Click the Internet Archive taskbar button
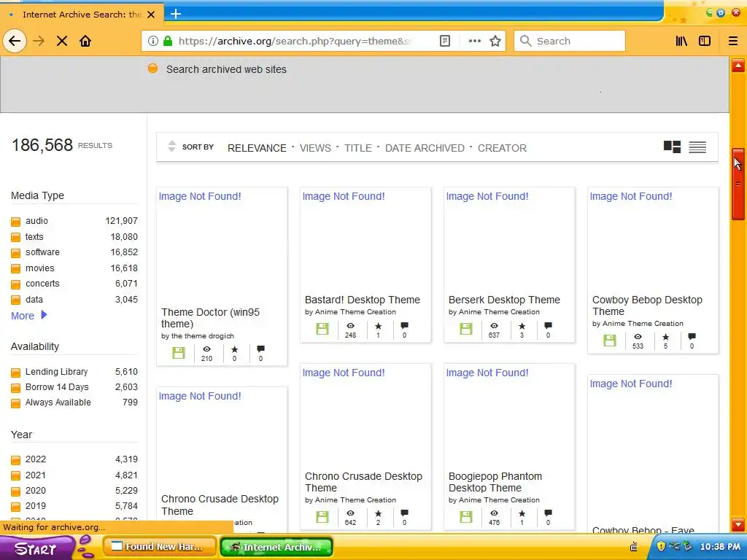Image resolution: width=747 pixels, height=560 pixels. coord(276,547)
